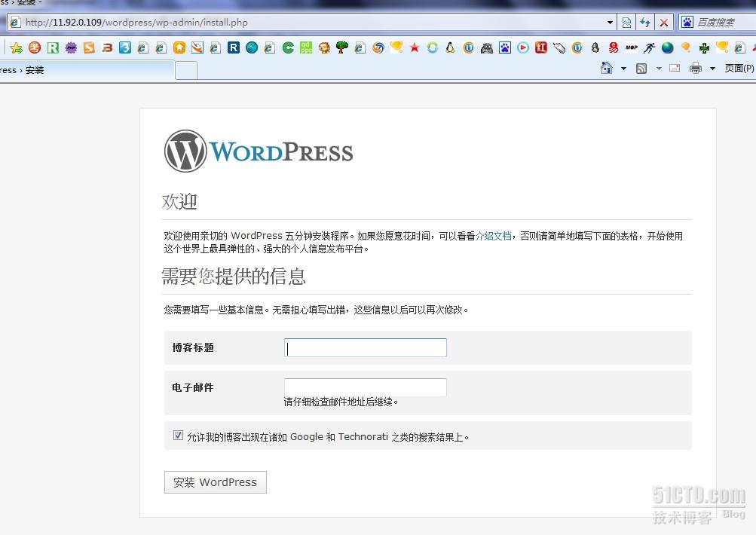This screenshot has height=535, width=756.
Task: Open the green qd ppc bookmark icon
Action: coord(306,47)
